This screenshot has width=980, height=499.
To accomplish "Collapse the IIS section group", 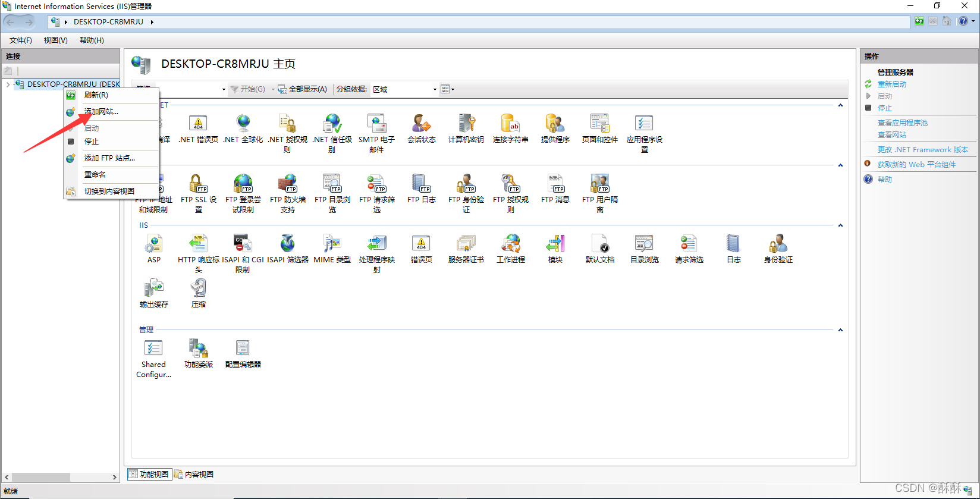I will click(x=840, y=225).
